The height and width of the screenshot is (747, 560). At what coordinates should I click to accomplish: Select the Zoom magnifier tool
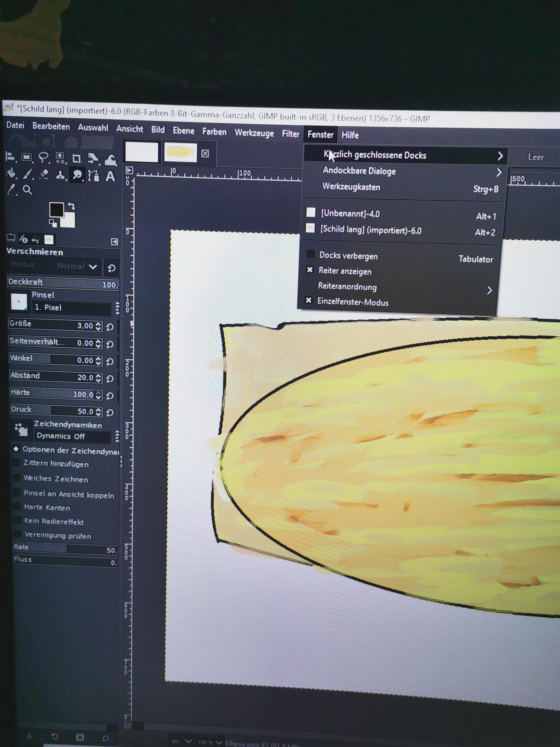pos(28,190)
